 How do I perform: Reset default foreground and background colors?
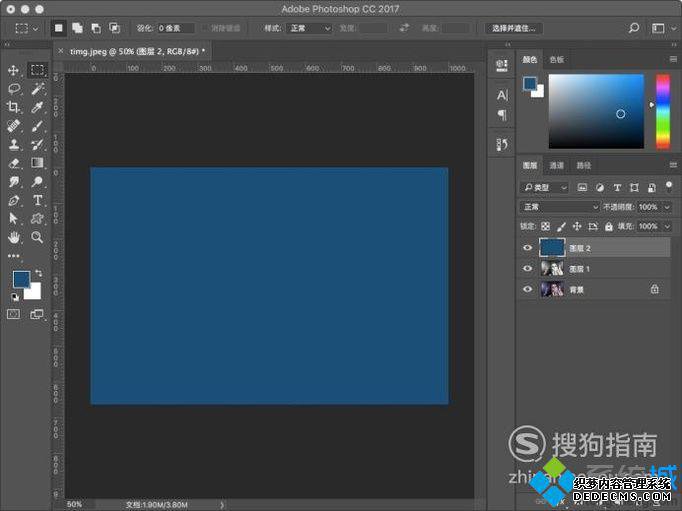pyautogui.click(x=15, y=297)
